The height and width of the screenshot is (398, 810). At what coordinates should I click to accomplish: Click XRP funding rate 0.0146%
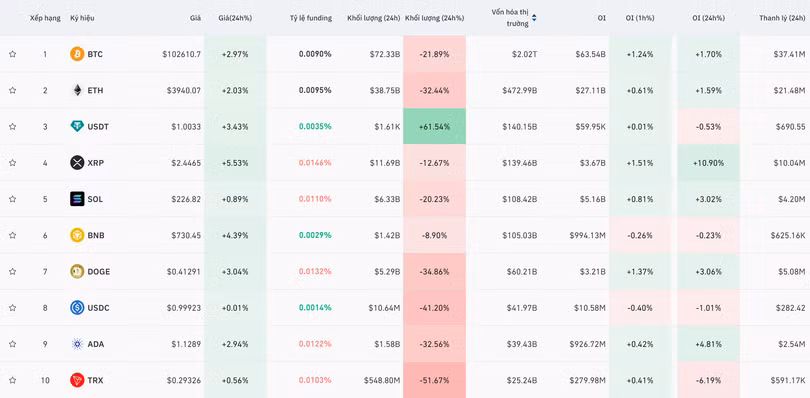[315, 163]
